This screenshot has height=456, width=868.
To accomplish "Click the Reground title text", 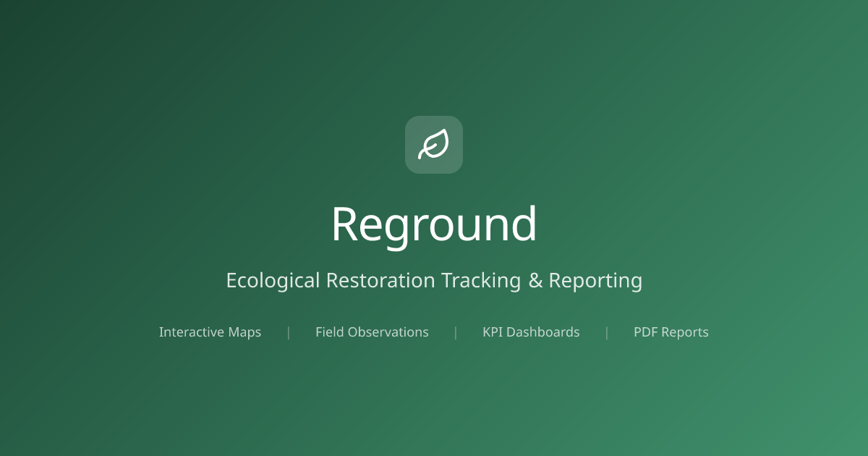I will 434,224.
